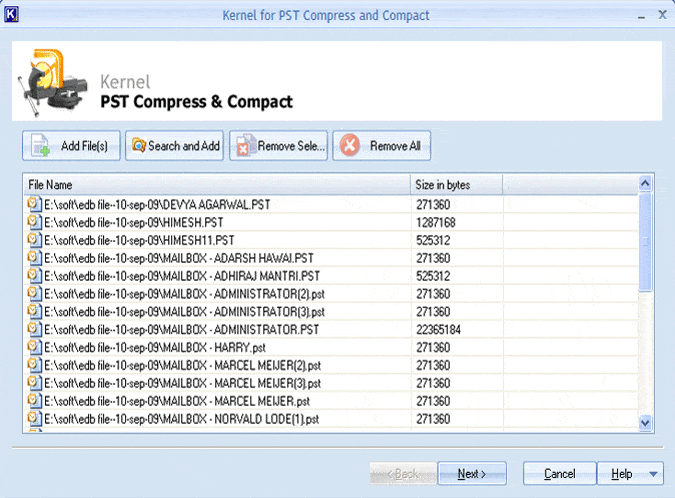
Task: Click the file icon beside HIMESH.PST
Action: click(x=34, y=222)
